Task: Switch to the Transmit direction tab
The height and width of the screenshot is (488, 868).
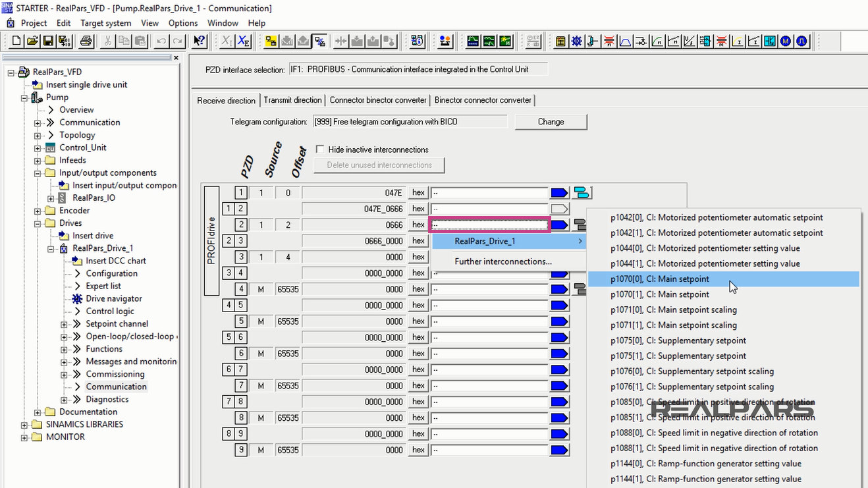Action: click(x=292, y=100)
